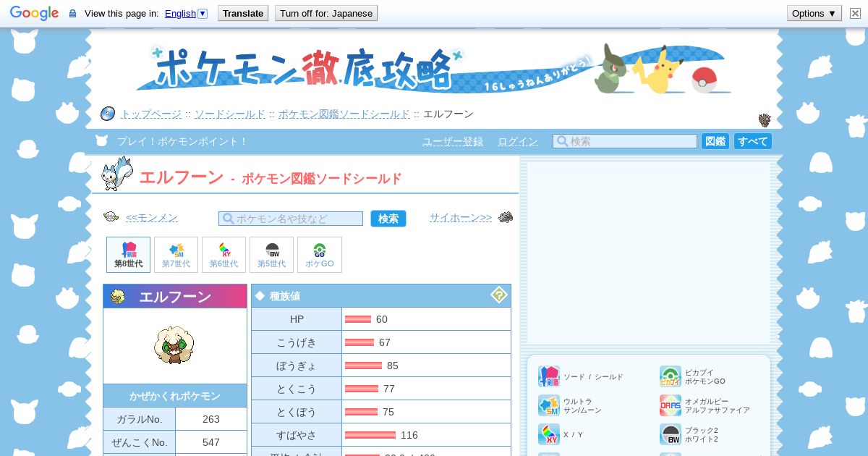
Task: Click small Pokémon icon at breadcrumb right
Action: (x=765, y=120)
